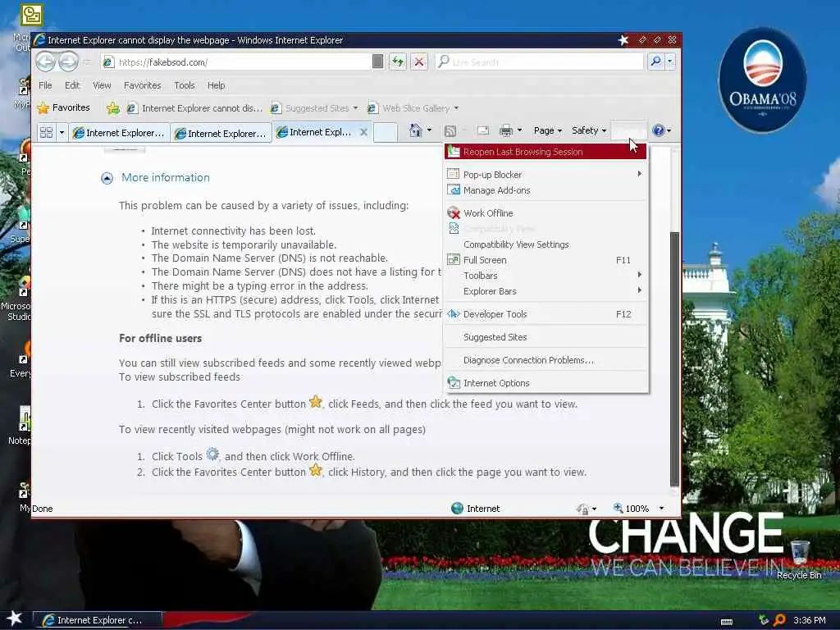Switch to the first Internet Explorer tab

(119, 133)
